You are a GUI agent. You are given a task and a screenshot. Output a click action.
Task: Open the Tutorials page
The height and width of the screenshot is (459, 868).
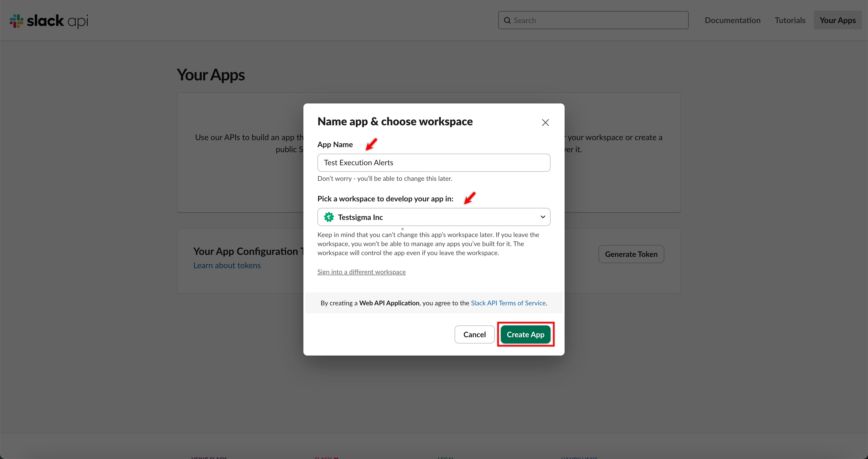(x=790, y=20)
